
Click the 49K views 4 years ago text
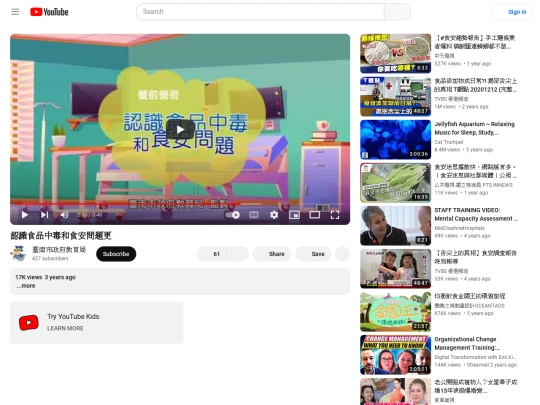[x=463, y=236]
